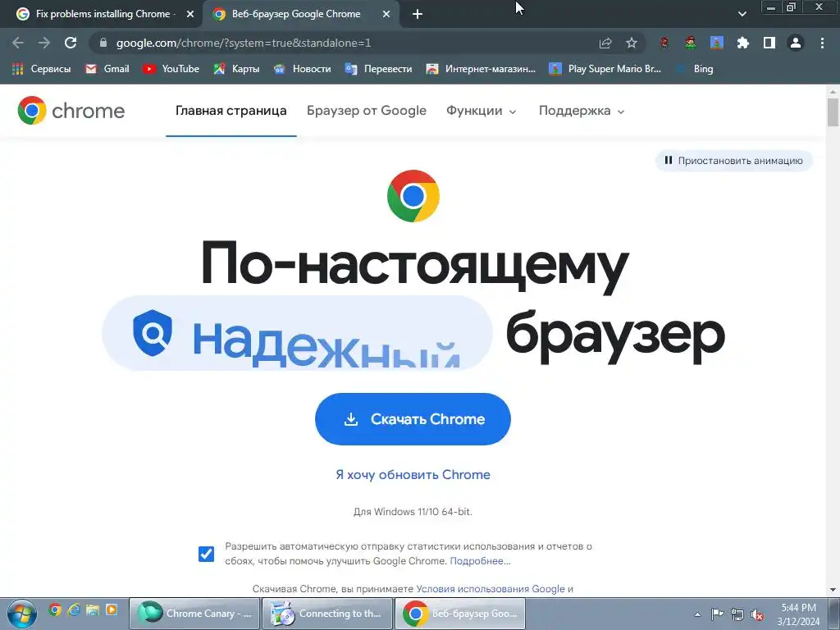Open the Сервисы apps bookmark

[x=41, y=69]
